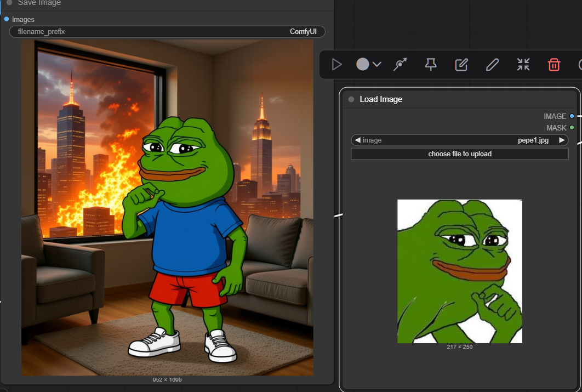This screenshot has height=392, width=582.
Task: Edit the filename_prefix field
Action: [167, 32]
